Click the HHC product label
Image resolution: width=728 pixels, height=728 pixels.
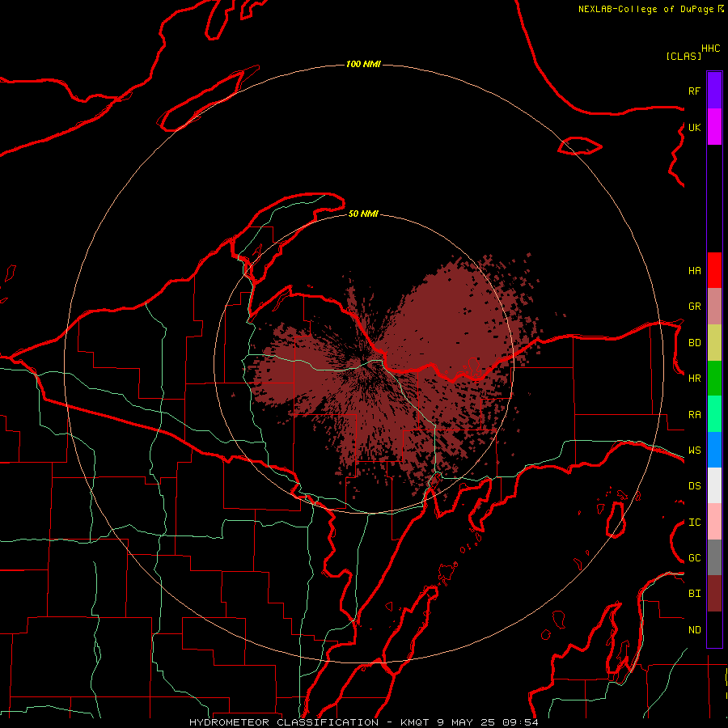click(x=711, y=49)
